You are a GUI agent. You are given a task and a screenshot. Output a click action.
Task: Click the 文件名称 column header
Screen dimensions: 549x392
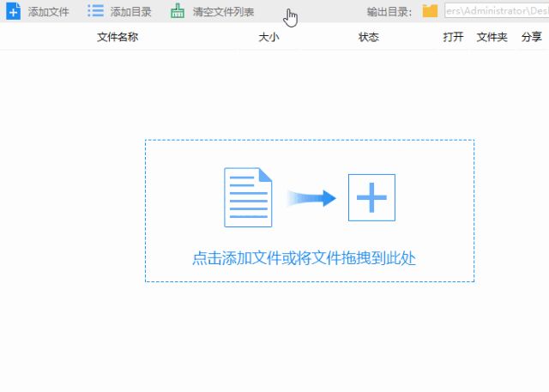(x=118, y=37)
